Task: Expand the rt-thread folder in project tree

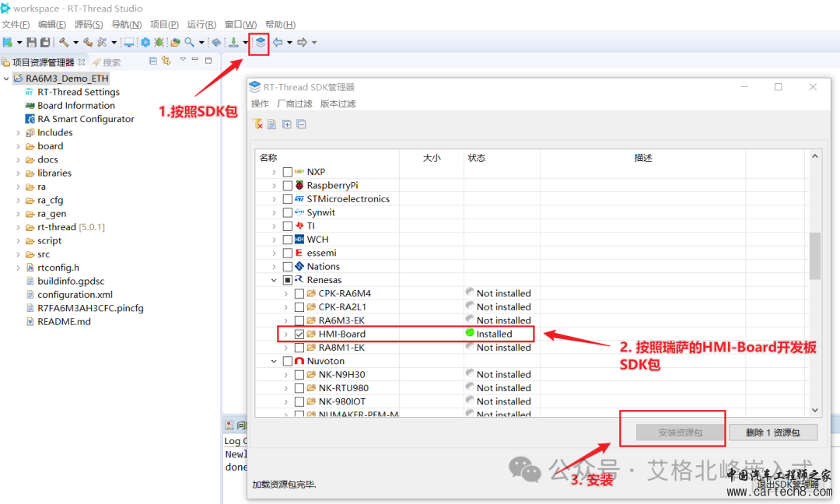Action: pyautogui.click(x=18, y=228)
